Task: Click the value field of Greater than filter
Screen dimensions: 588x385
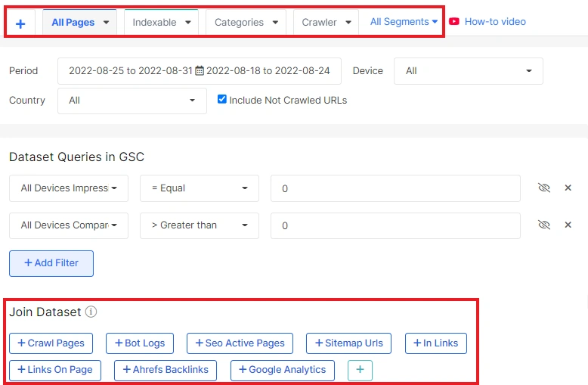Action: (395, 225)
